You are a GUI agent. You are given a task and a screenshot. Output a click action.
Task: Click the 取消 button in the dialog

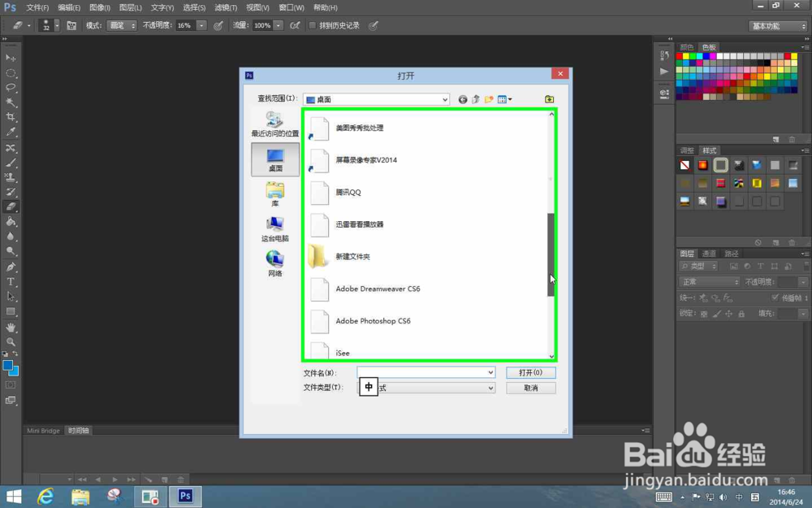coord(531,387)
